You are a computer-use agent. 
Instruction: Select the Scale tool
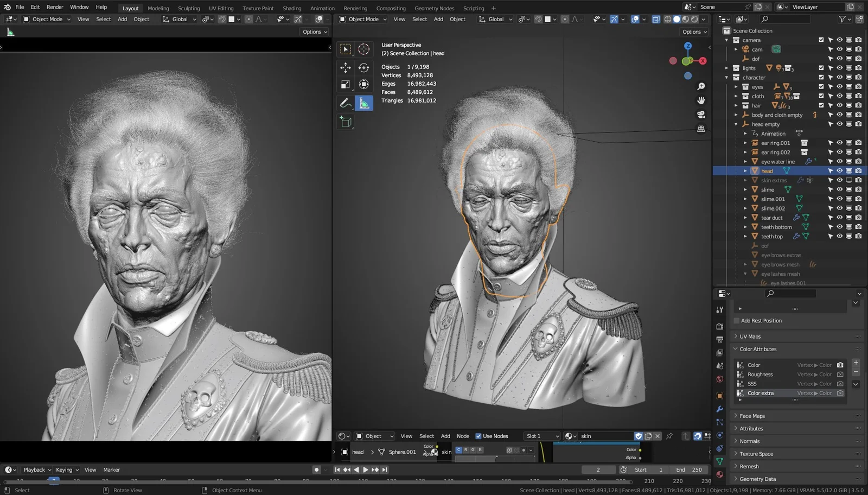click(x=346, y=84)
